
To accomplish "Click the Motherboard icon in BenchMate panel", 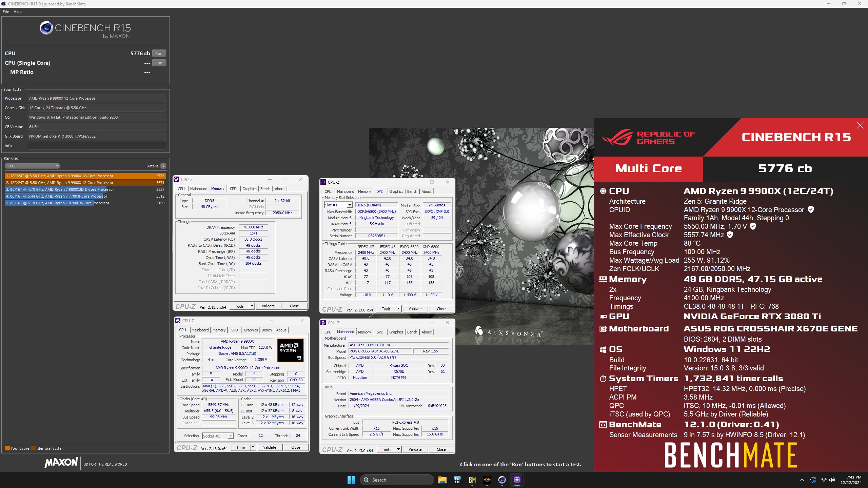I will pos(603,329).
